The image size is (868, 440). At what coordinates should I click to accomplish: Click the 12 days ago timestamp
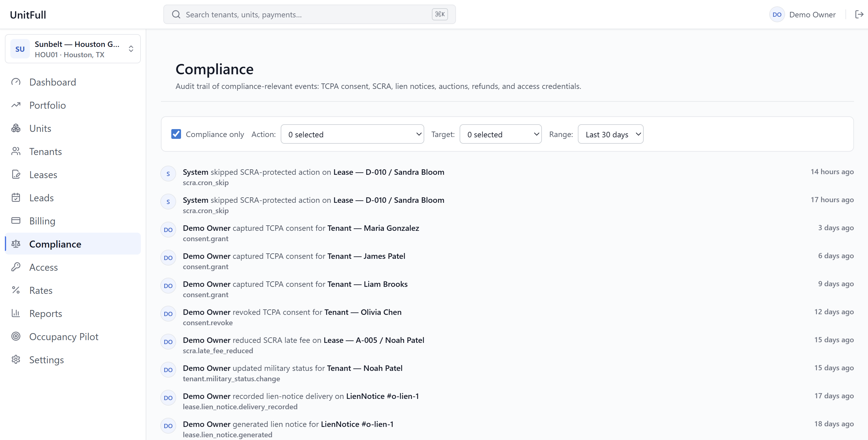click(x=834, y=312)
